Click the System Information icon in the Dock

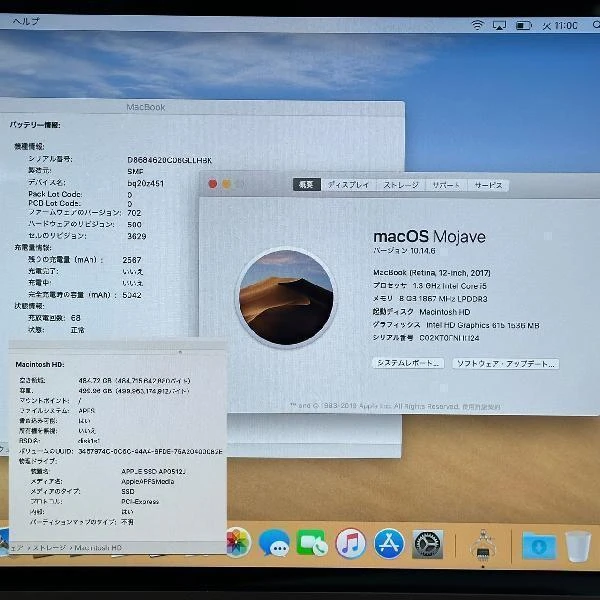click(x=483, y=545)
